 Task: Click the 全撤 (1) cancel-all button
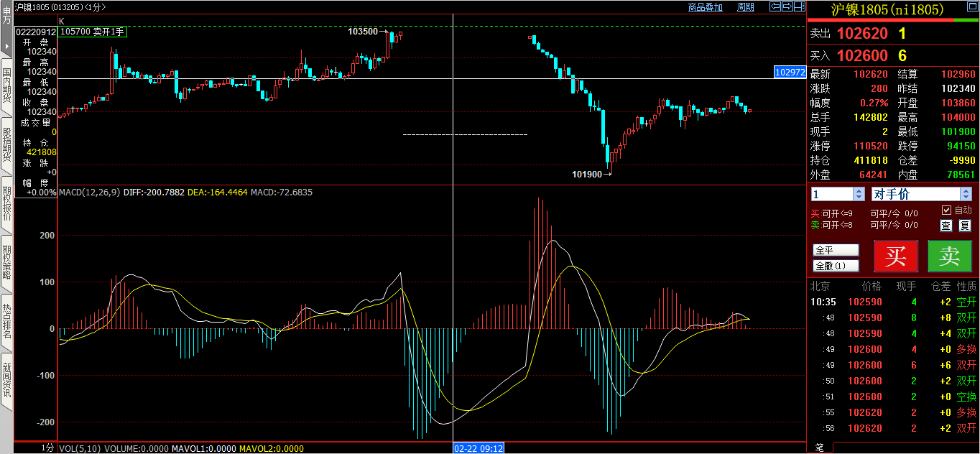click(836, 266)
